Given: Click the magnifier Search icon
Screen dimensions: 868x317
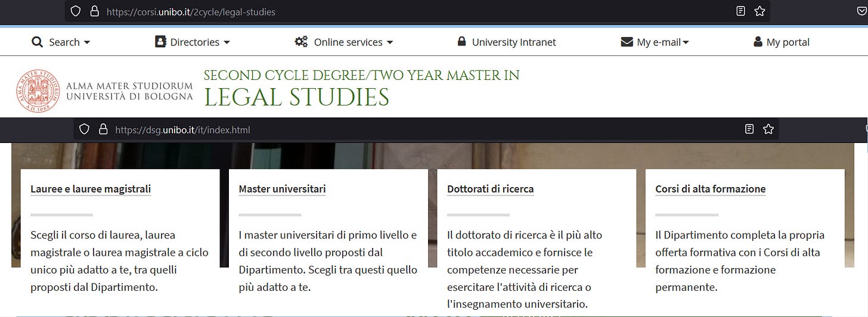Looking at the screenshot, I should click(x=38, y=42).
